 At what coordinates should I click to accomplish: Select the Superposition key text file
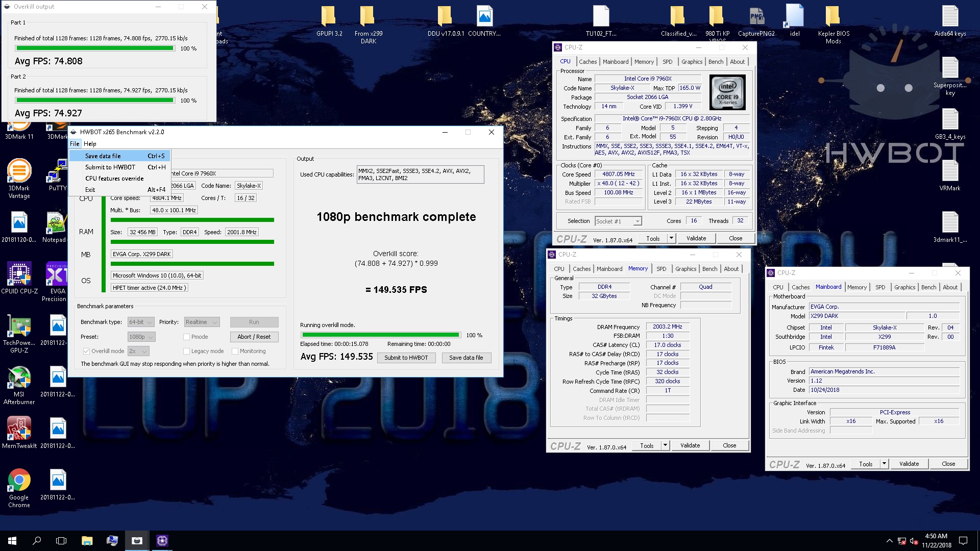tap(950, 77)
